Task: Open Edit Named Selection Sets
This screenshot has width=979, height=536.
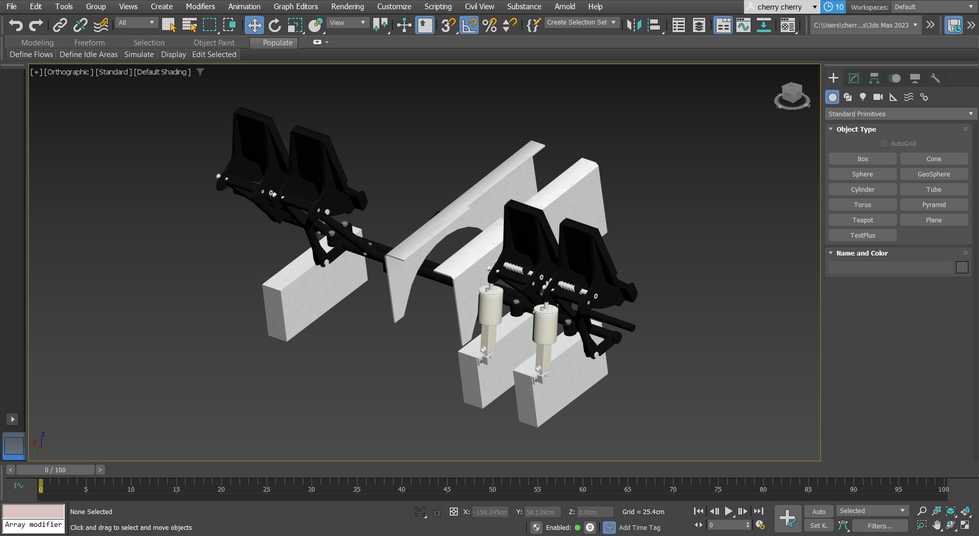Action: click(533, 25)
